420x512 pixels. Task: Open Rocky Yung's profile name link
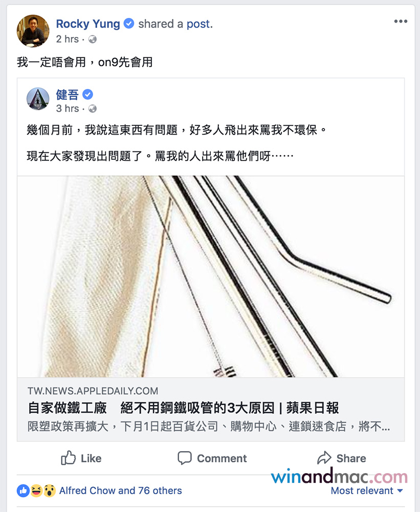88,24
